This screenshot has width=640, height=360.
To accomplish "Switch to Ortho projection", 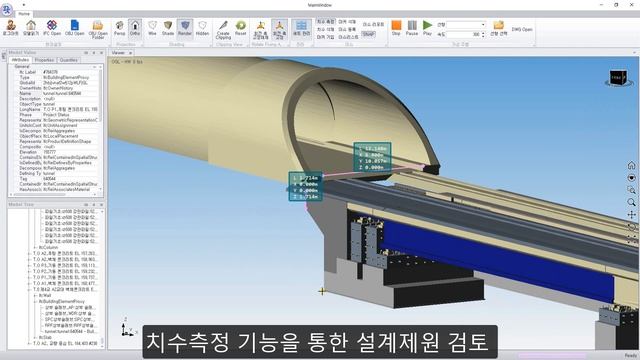I will 135,28.
